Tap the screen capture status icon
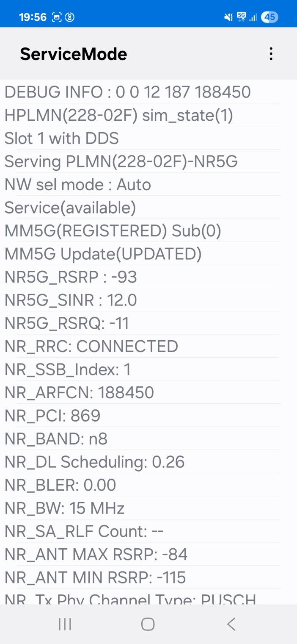Viewport: 297px width, 644px height. click(x=57, y=17)
